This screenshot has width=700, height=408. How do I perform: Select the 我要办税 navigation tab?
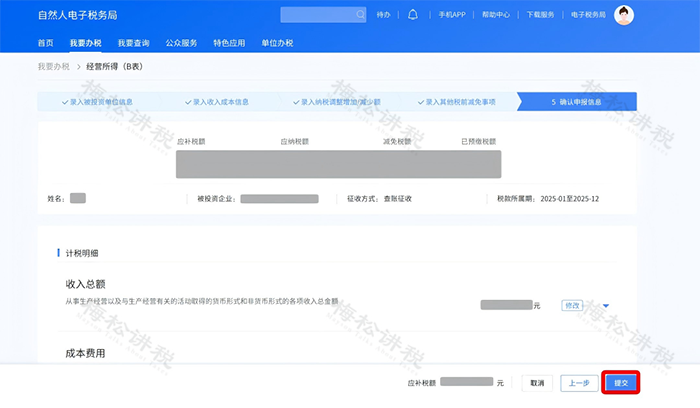pyautogui.click(x=85, y=43)
